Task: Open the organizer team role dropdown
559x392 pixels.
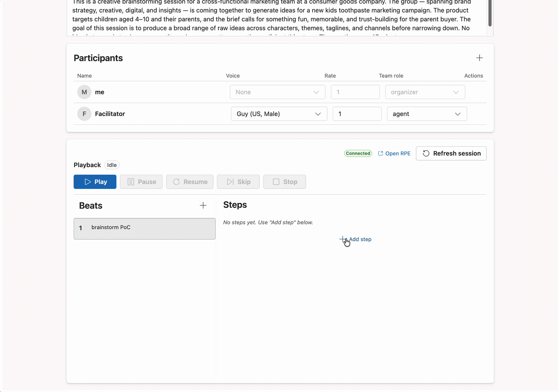Action: pyautogui.click(x=425, y=92)
